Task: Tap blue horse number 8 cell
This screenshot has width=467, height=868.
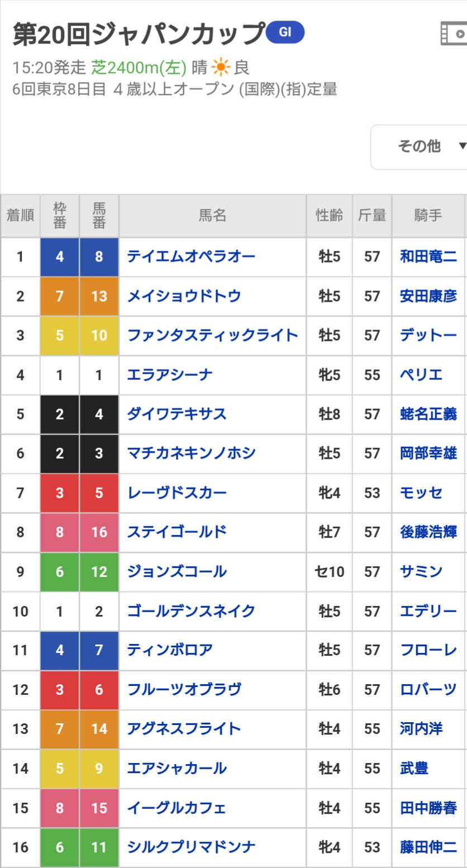Action: click(x=99, y=256)
